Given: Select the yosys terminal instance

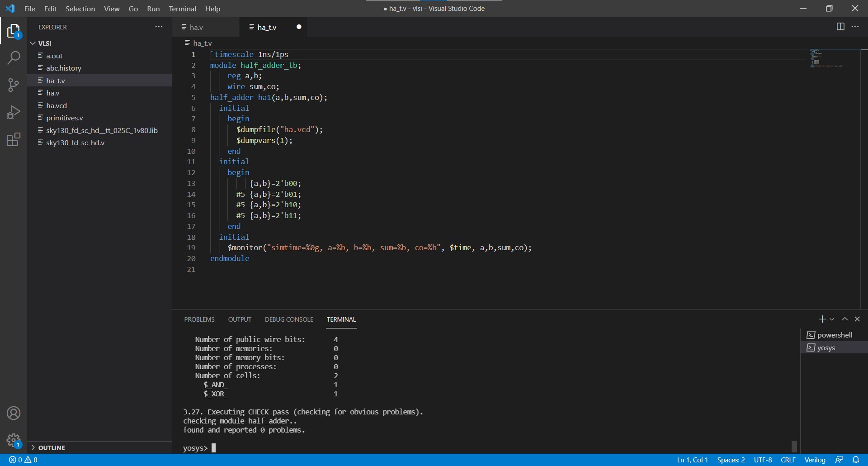Looking at the screenshot, I should click(x=834, y=347).
